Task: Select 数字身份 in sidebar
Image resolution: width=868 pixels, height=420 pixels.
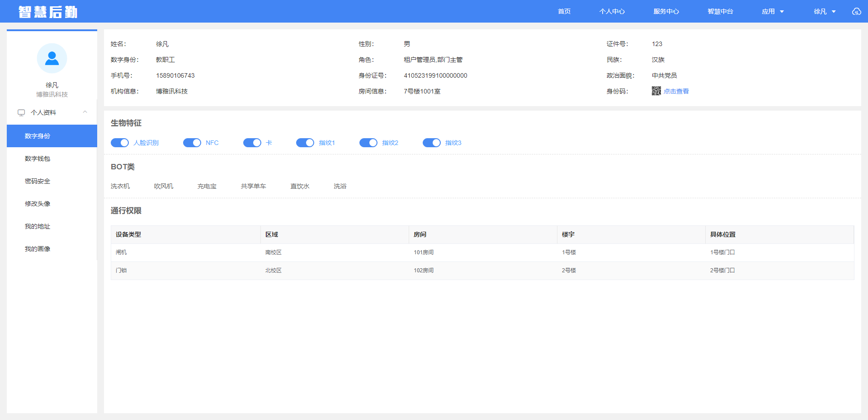Action: click(x=52, y=136)
